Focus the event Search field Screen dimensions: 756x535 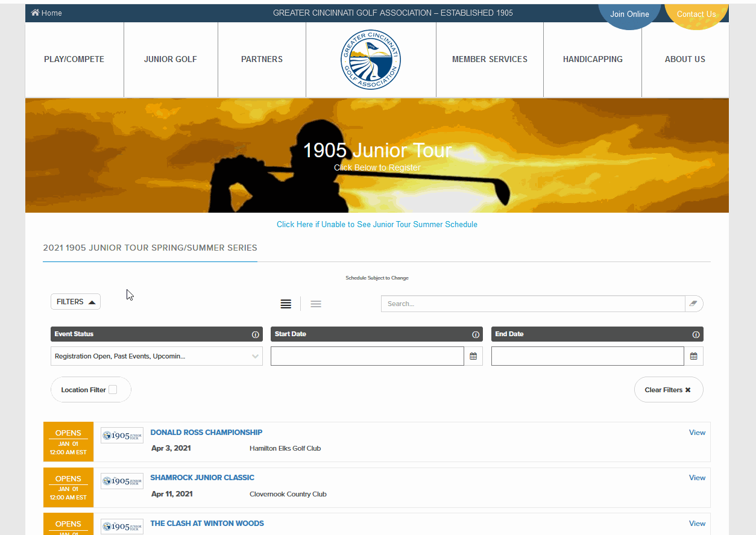[x=533, y=304]
